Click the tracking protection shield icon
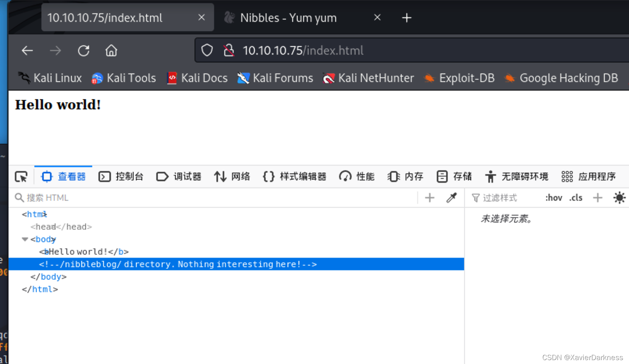Screen dimensions: 629x364 coord(207,50)
